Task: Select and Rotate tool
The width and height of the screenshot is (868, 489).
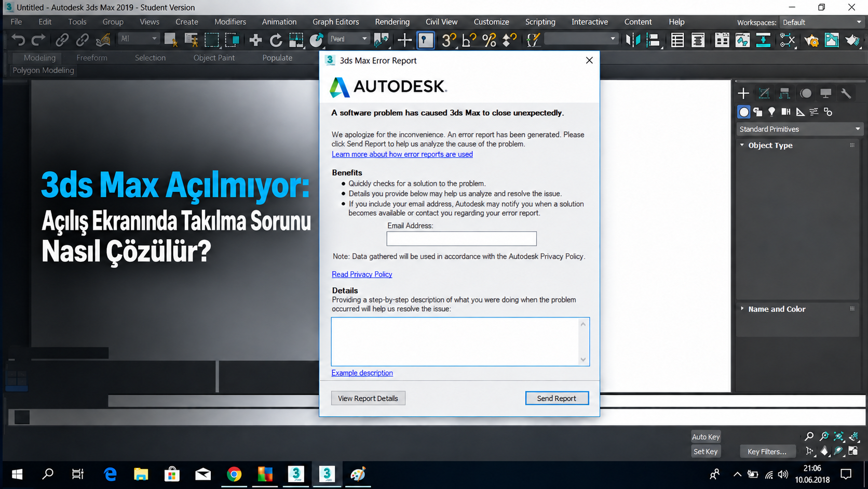Action: (x=276, y=40)
